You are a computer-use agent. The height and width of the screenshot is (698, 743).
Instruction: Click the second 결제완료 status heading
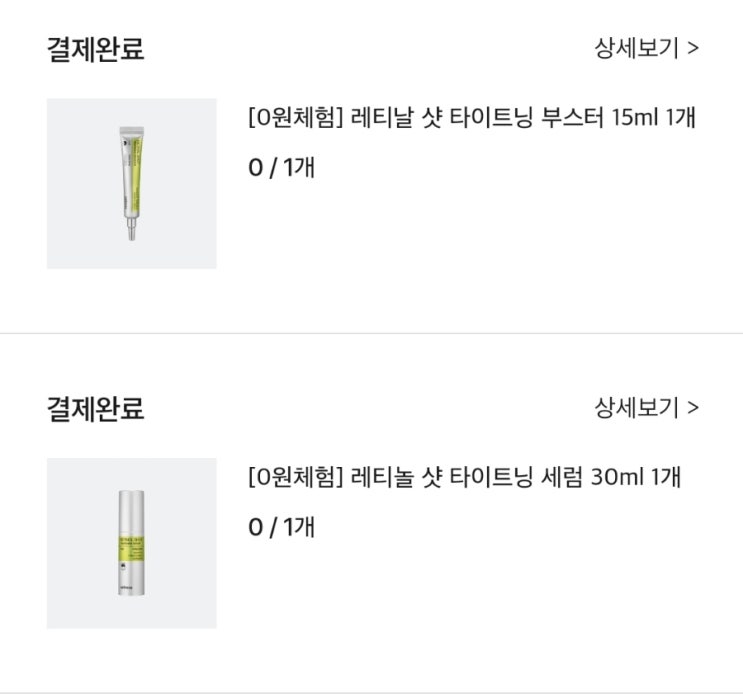(96, 408)
